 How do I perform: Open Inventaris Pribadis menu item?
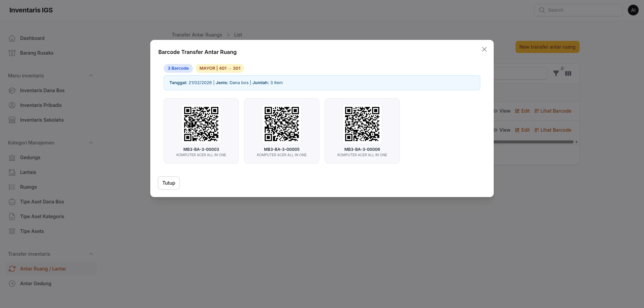pyautogui.click(x=51, y=105)
